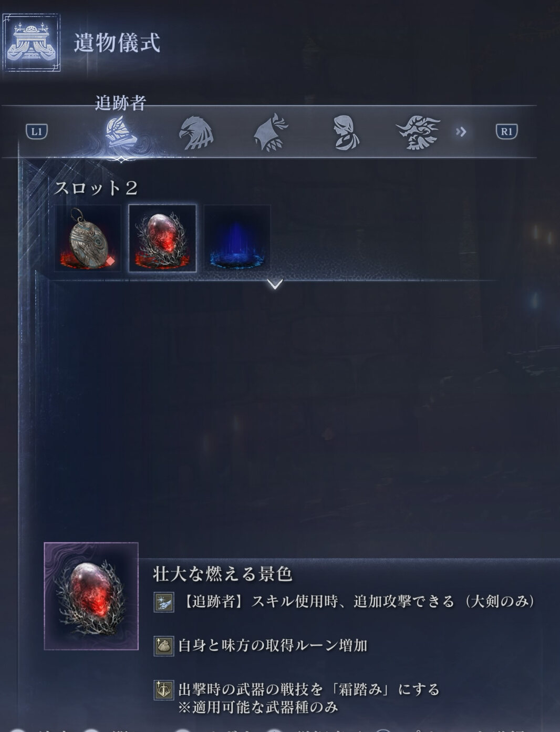Click the 遺物儀式 altar icon
The width and height of the screenshot is (560, 732).
(x=32, y=43)
